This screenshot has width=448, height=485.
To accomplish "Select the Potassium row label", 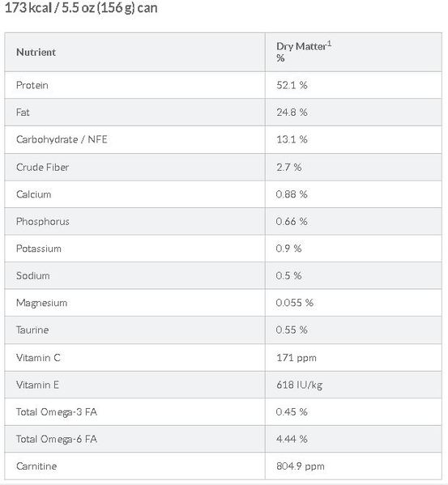I will coord(39,249).
